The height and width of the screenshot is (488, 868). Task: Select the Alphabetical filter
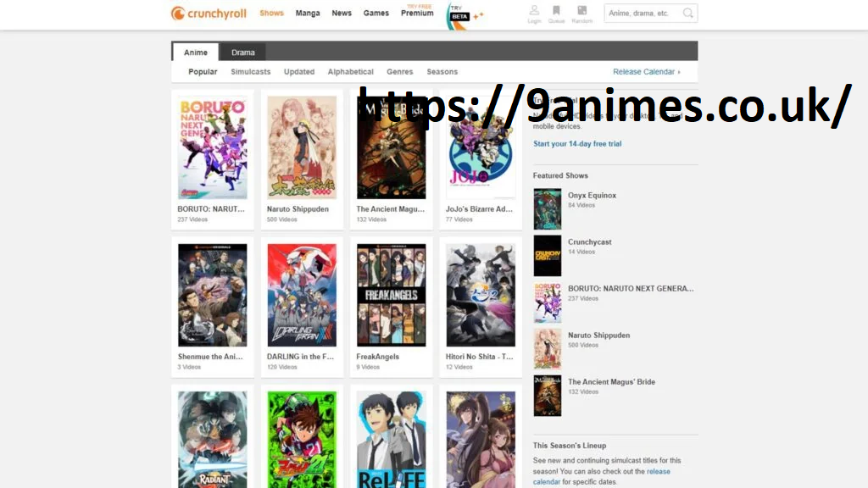coord(350,71)
